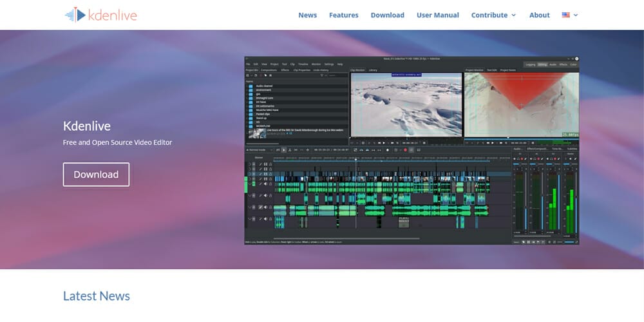Select Download in the top navigation bar
The height and width of the screenshot is (322, 644).
pyautogui.click(x=387, y=15)
